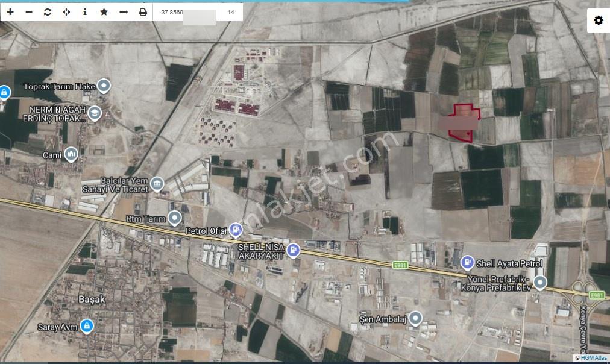
Task: Select the Şen Ambalaj location pin
Action: pos(415,318)
